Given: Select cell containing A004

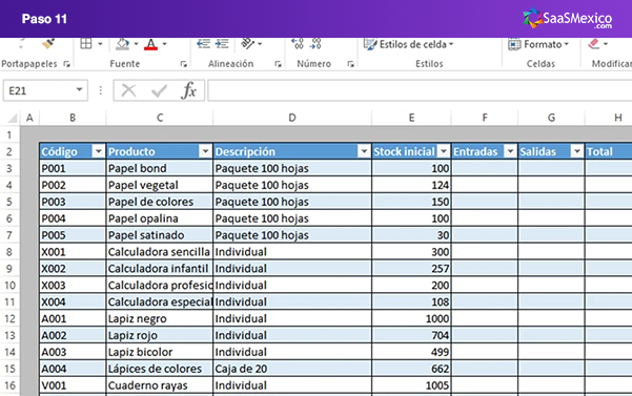Looking at the screenshot, I should 73,369.
